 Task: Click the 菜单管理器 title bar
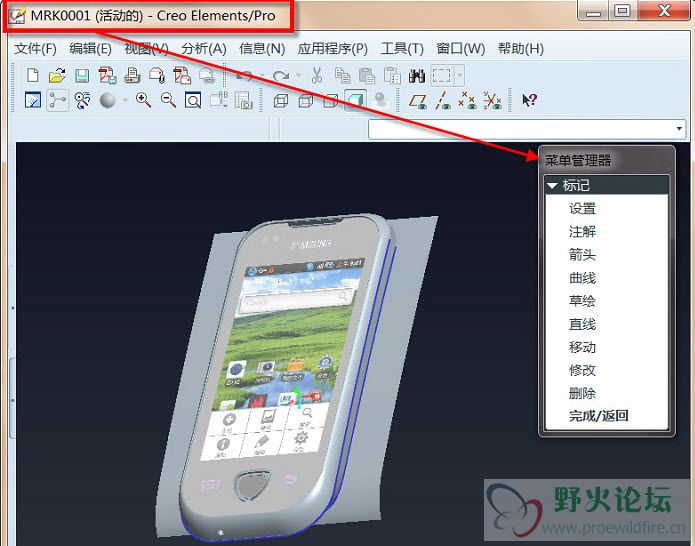click(x=606, y=160)
